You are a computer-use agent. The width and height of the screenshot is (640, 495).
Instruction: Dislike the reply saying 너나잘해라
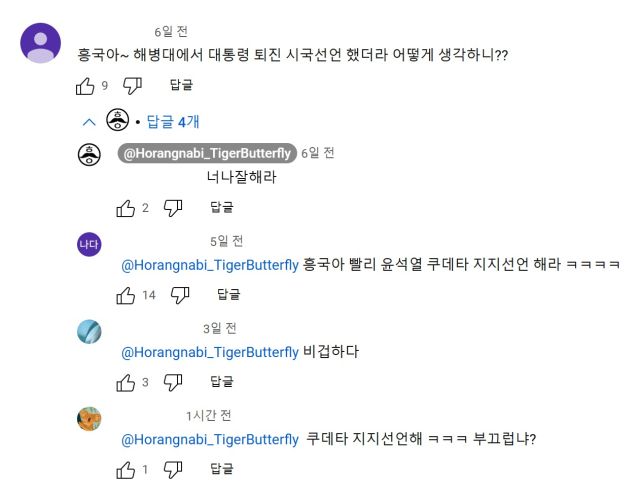pos(173,208)
